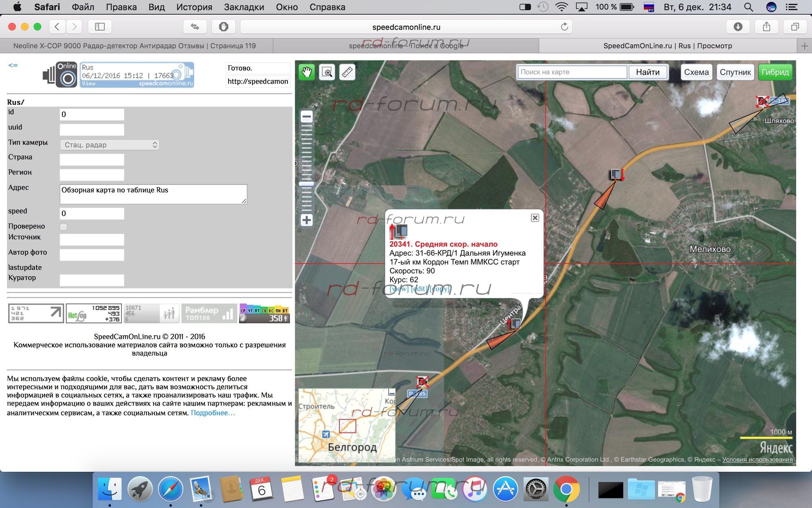Click the Rus View banner
Screen dimensions: 812x508
click(x=137, y=75)
